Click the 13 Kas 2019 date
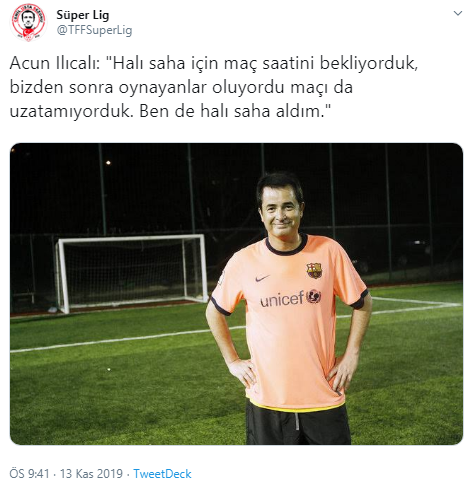Image resolution: width=473 pixels, height=489 pixels. pyautogui.click(x=91, y=474)
